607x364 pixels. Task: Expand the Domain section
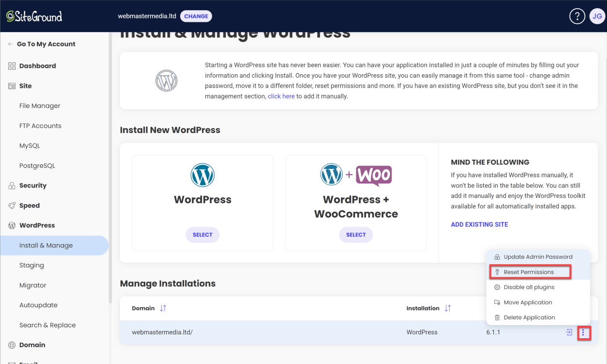pyautogui.click(x=32, y=345)
